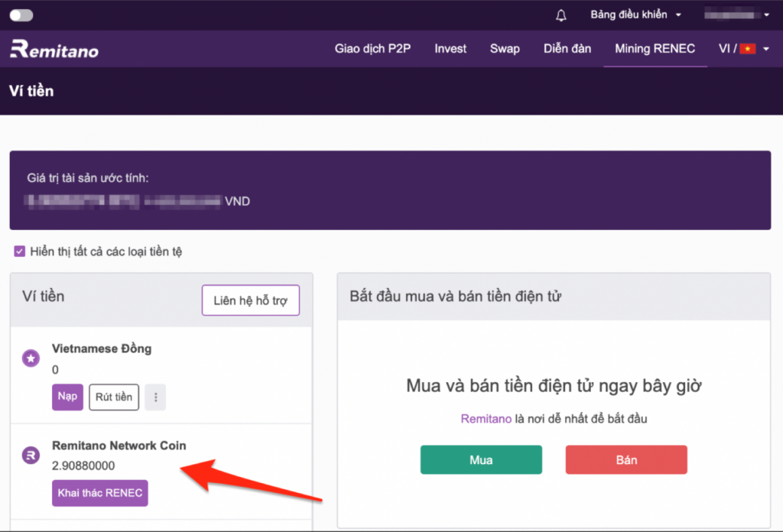This screenshot has width=783, height=532.
Task: Toggle the switch in the top bar
Action: (21, 15)
